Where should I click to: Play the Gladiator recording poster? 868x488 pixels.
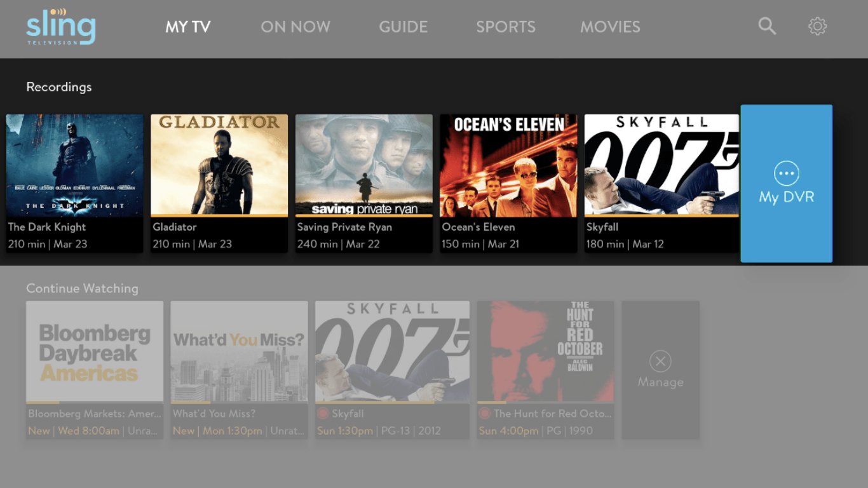[x=219, y=165]
